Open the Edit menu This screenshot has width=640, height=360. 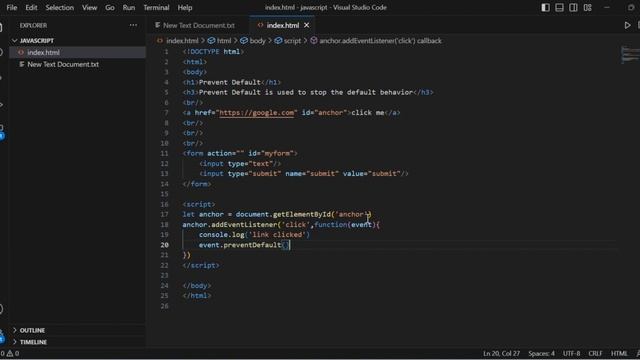(x=31, y=7)
